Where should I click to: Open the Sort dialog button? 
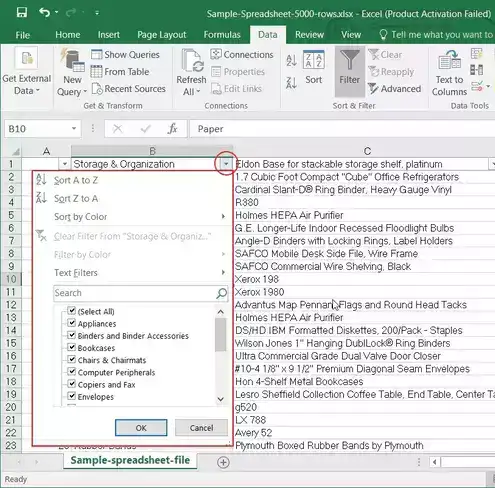314,68
